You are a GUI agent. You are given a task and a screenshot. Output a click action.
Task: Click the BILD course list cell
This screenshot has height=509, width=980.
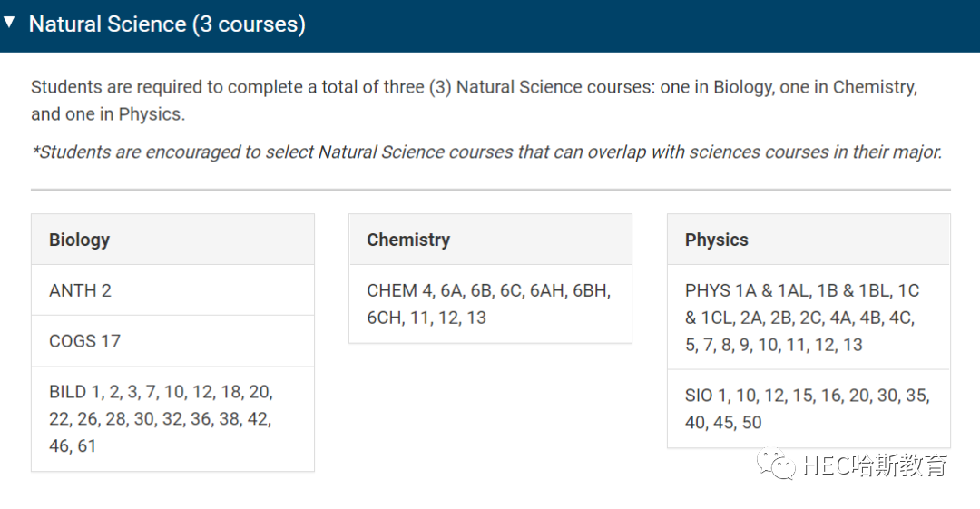point(172,419)
